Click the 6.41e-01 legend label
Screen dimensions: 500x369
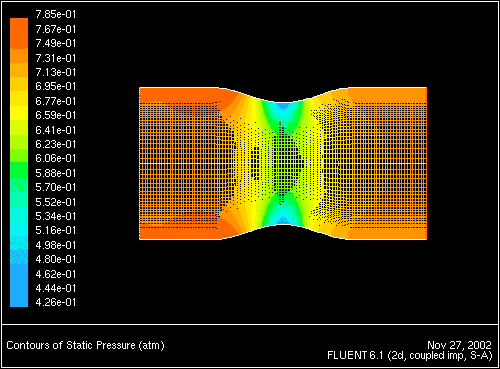click(56, 130)
